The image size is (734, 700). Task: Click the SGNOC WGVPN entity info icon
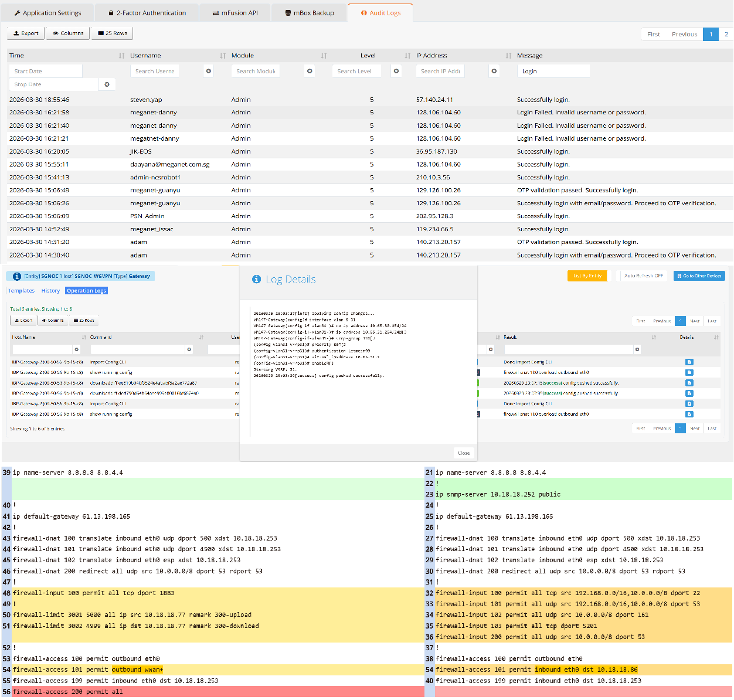pos(17,276)
